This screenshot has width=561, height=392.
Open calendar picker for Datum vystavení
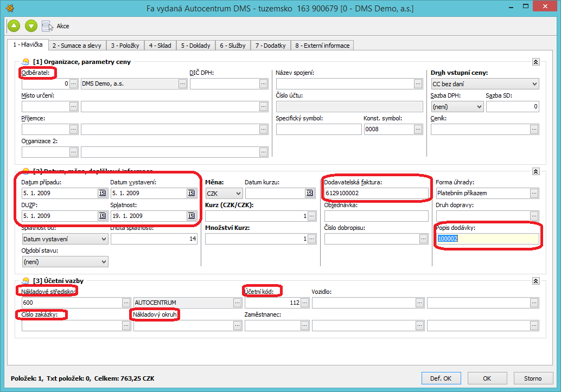click(x=190, y=193)
